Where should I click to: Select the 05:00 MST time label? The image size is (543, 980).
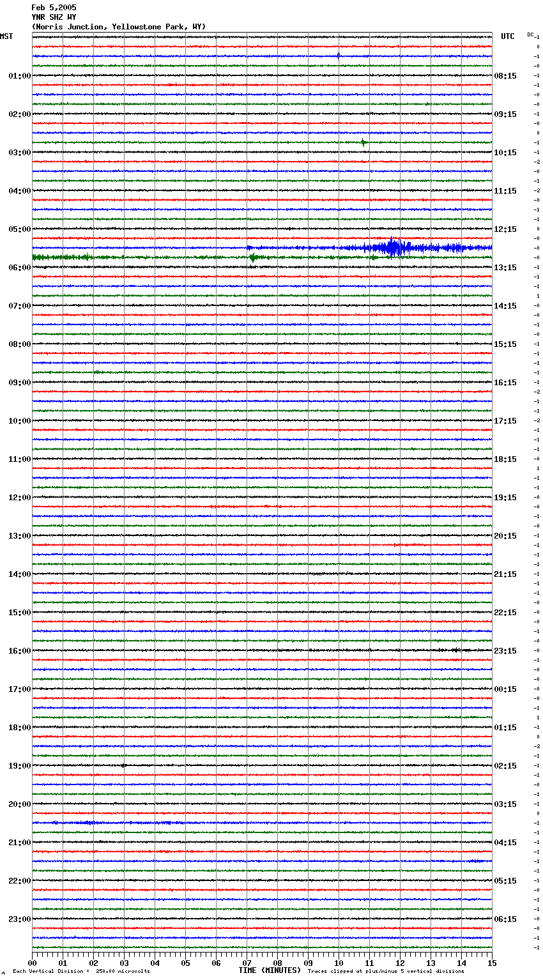pyautogui.click(x=20, y=229)
